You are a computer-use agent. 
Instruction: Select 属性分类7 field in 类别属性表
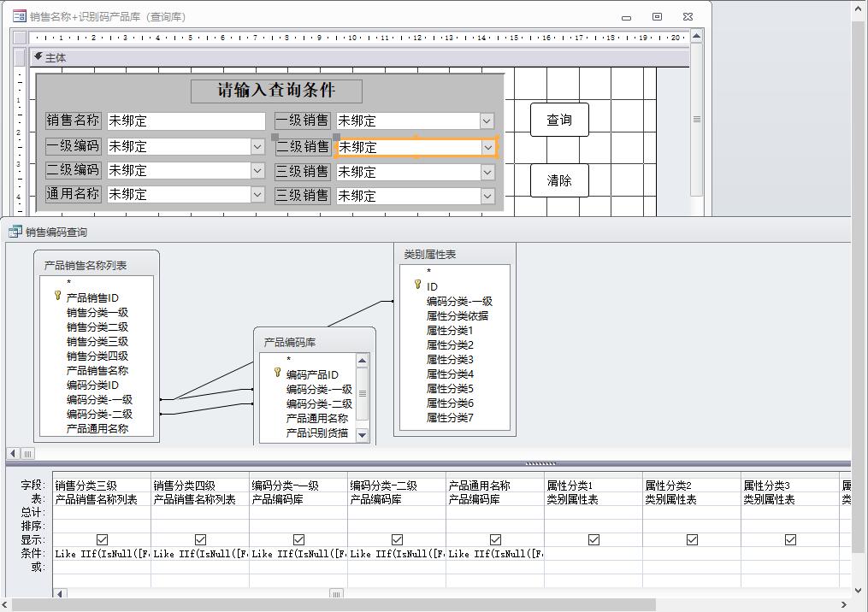pyautogui.click(x=450, y=418)
